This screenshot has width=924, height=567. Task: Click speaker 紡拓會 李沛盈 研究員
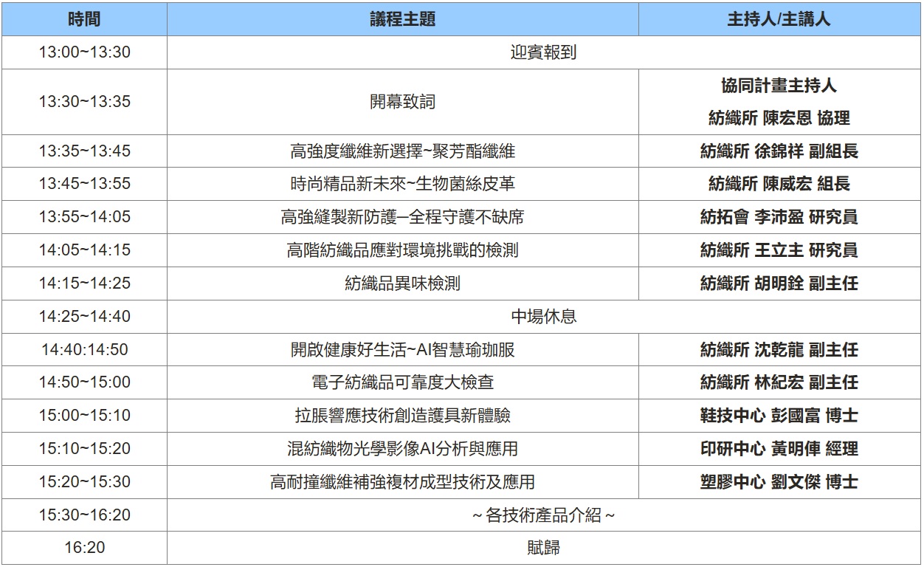pyautogui.click(x=779, y=217)
